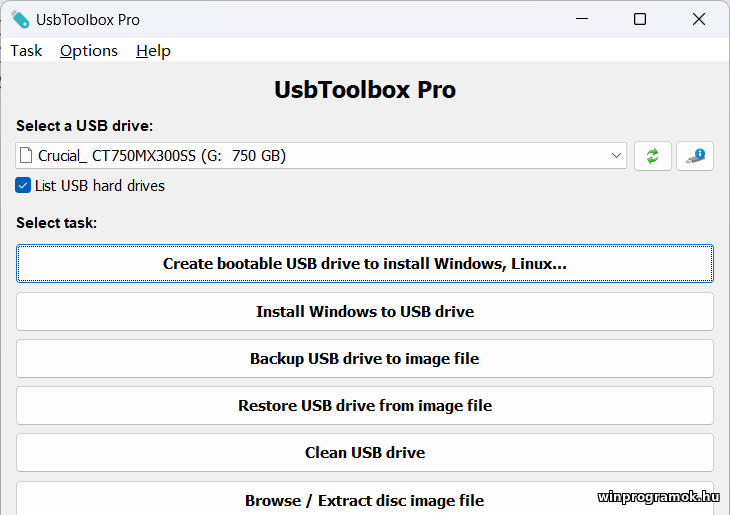730x515 pixels.
Task: Click the List USB hard drives label text
Action: point(100,186)
